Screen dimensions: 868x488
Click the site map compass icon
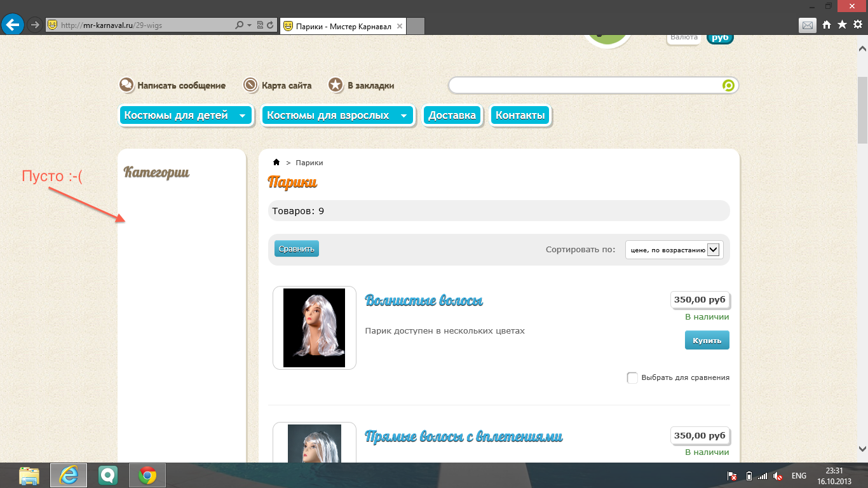tap(251, 85)
